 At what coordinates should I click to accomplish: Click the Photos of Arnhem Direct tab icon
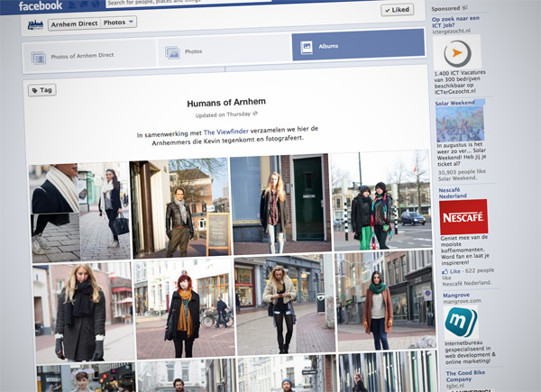pyautogui.click(x=39, y=58)
